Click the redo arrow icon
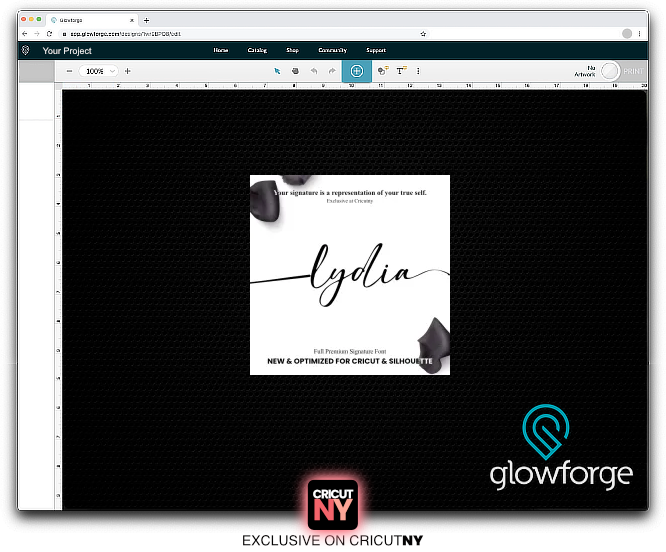Screen dimensions: 666x552 tap(332, 71)
